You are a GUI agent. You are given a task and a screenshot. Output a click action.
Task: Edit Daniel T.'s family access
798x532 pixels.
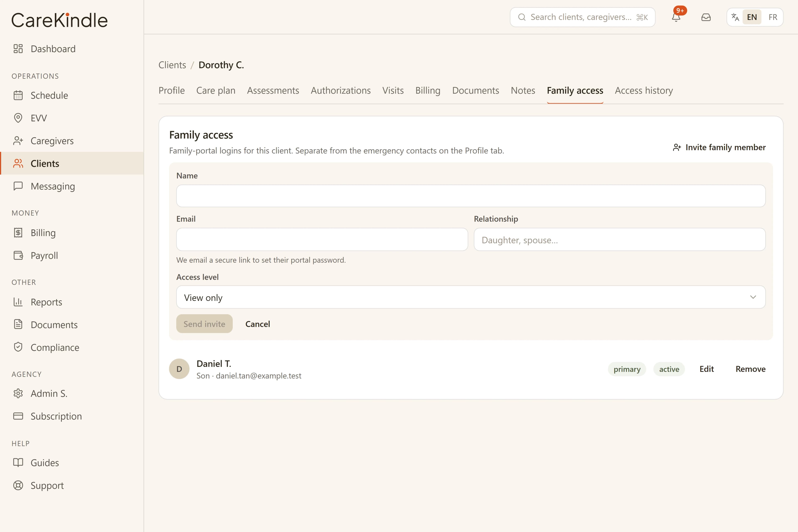(707, 369)
